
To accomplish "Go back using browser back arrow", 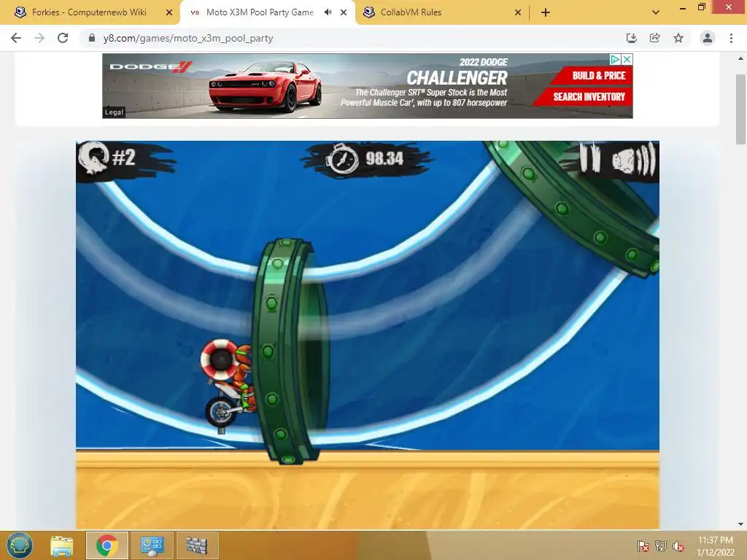I will (16, 38).
